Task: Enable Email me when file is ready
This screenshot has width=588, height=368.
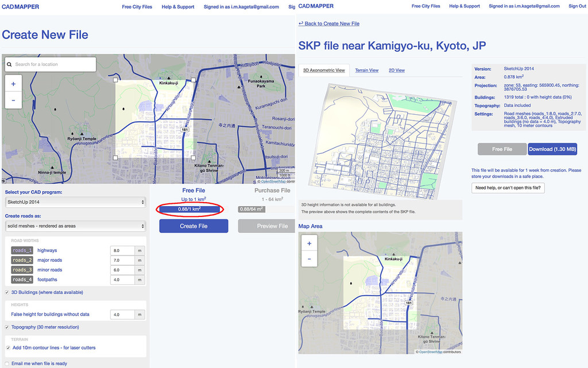Action: pyautogui.click(x=7, y=363)
